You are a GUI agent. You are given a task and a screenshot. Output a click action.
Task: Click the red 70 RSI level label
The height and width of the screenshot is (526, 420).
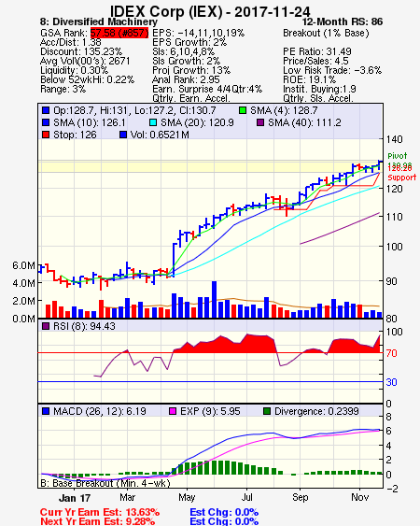pos(391,353)
